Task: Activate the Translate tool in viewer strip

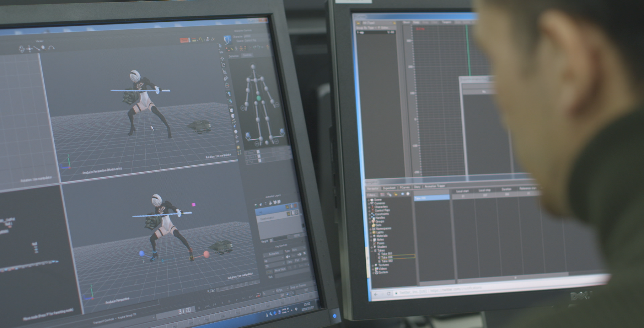Action: pyautogui.click(x=222, y=59)
